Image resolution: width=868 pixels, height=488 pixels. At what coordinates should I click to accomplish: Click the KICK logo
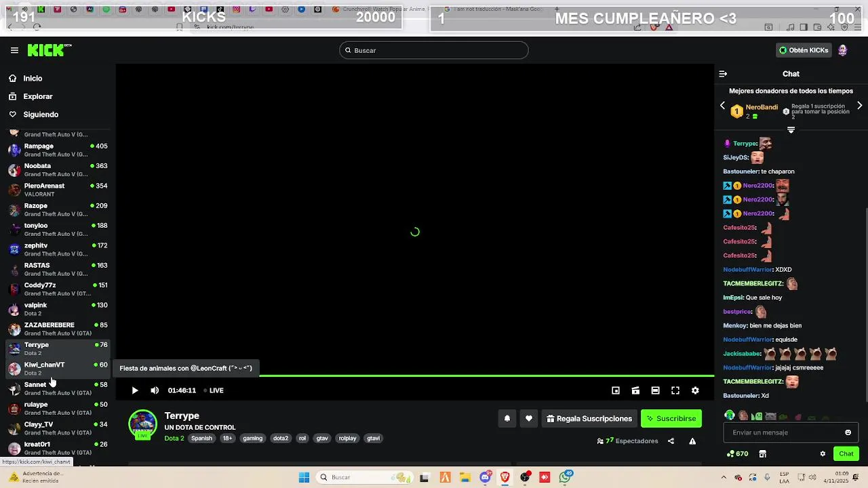pyautogui.click(x=50, y=50)
